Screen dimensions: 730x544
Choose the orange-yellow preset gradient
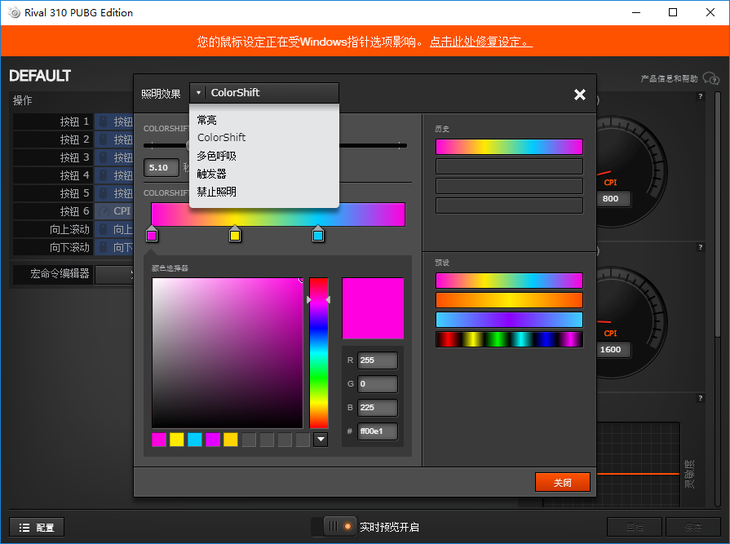point(509,300)
